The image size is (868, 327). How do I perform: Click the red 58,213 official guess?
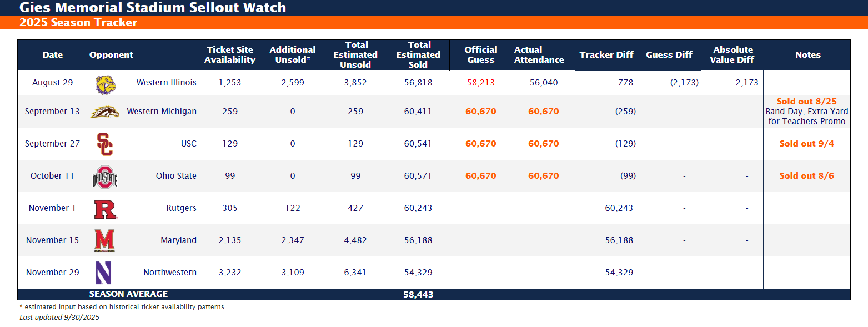480,83
